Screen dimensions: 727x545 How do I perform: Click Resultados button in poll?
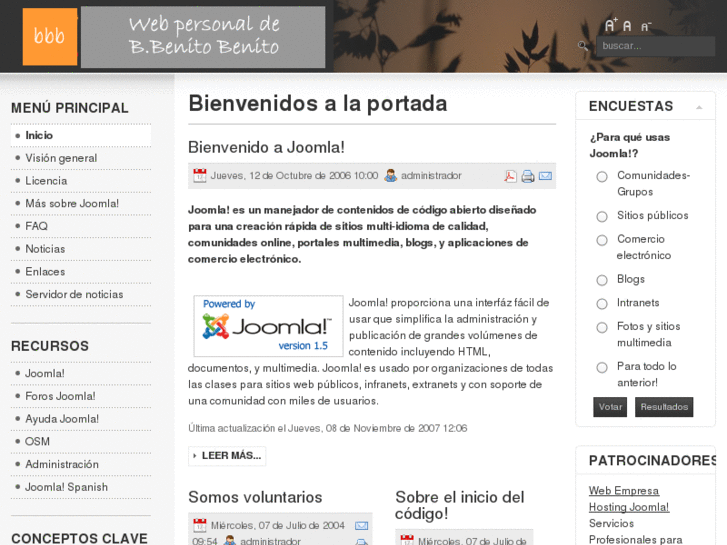click(664, 407)
